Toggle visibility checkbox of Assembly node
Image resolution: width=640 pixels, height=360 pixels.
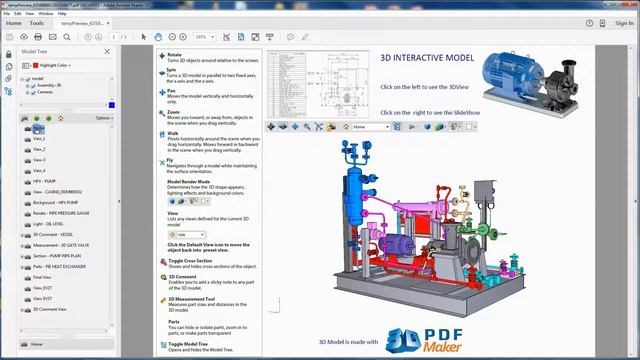click(x=33, y=86)
